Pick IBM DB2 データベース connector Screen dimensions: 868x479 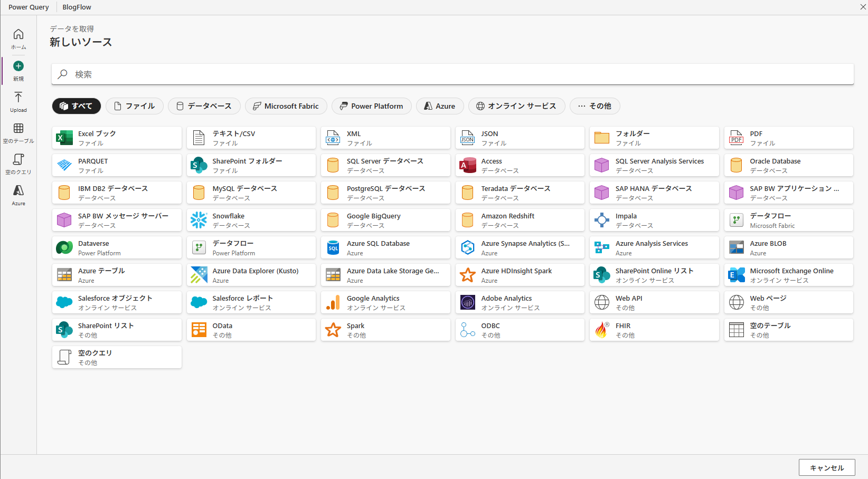click(x=117, y=193)
